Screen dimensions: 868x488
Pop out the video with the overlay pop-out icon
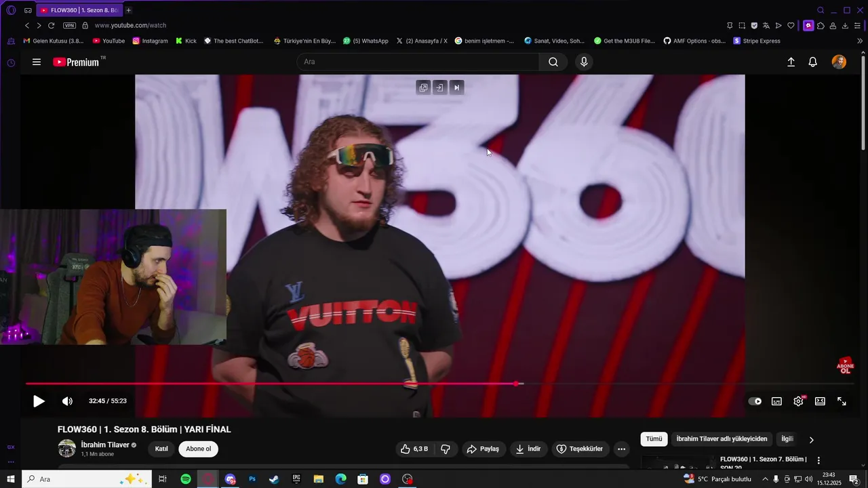click(x=424, y=87)
